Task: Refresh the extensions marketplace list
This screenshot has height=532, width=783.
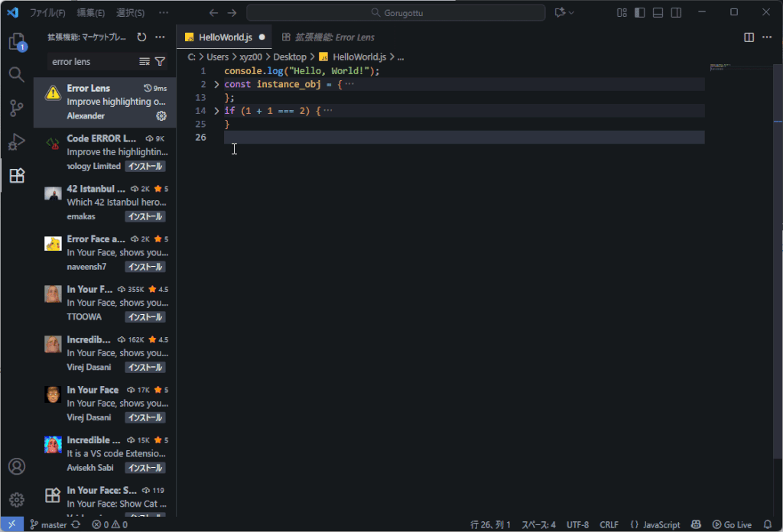Action: coord(141,37)
